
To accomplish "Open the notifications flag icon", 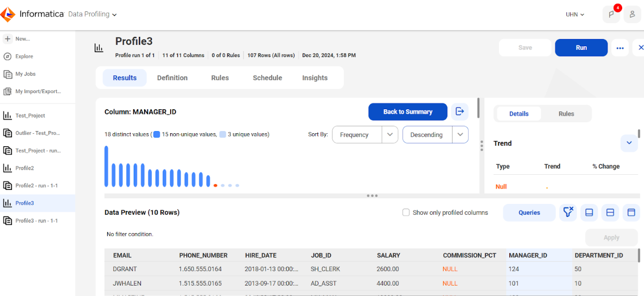I will 611,15.
